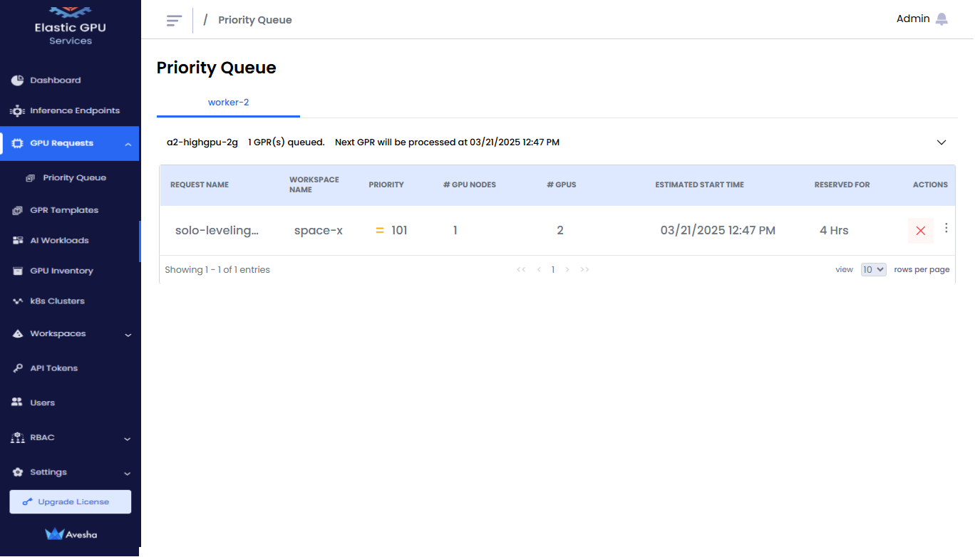Click the hamburger menu icon
Viewport: 980px width, 557px height.
click(x=174, y=20)
